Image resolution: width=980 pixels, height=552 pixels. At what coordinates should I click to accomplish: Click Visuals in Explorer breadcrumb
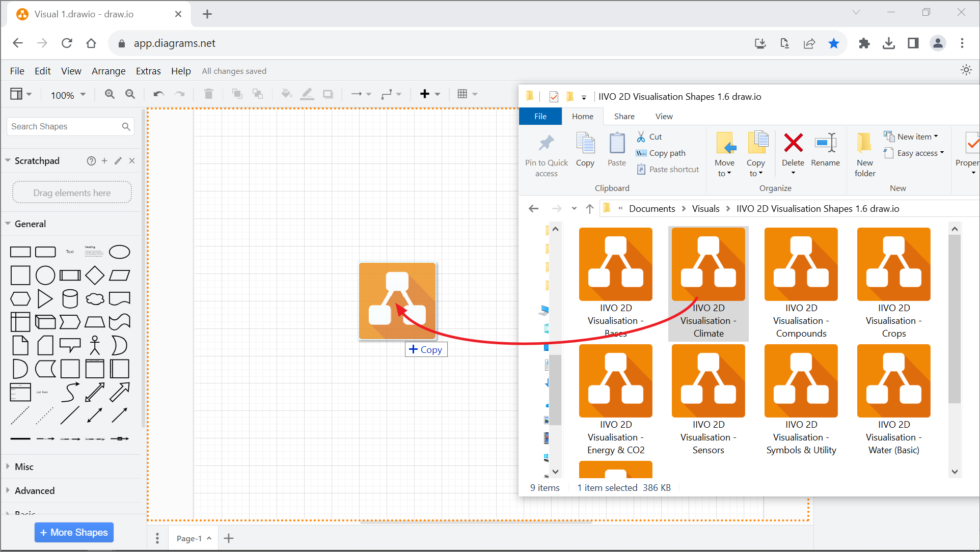click(705, 209)
